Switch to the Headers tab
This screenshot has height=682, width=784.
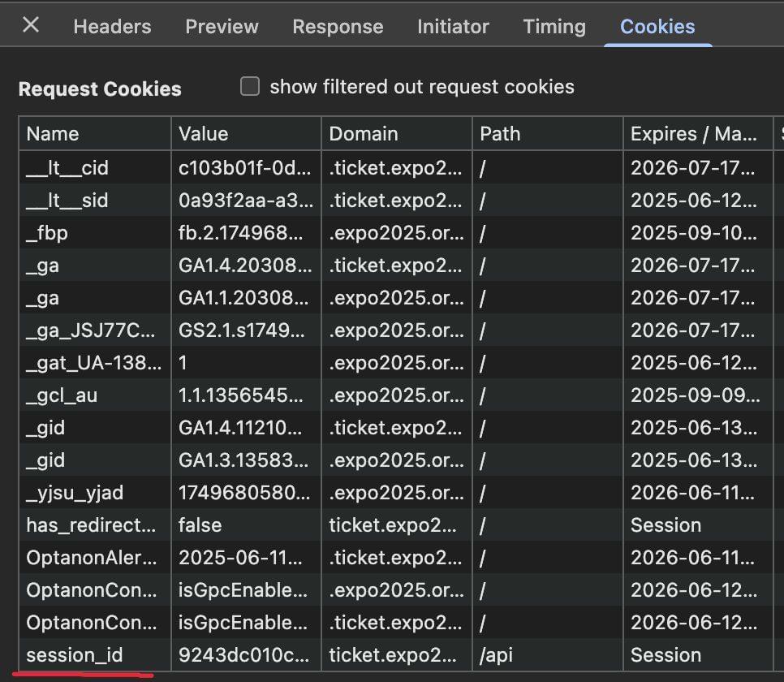click(x=112, y=27)
